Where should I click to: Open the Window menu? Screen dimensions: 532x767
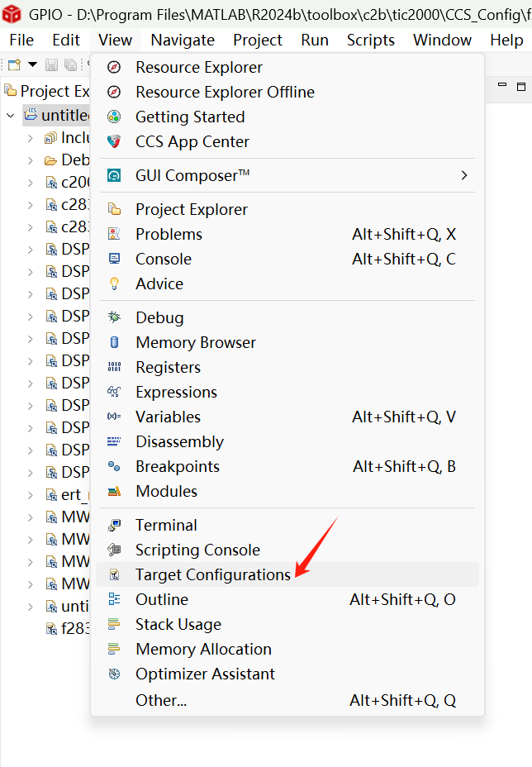[x=443, y=40]
